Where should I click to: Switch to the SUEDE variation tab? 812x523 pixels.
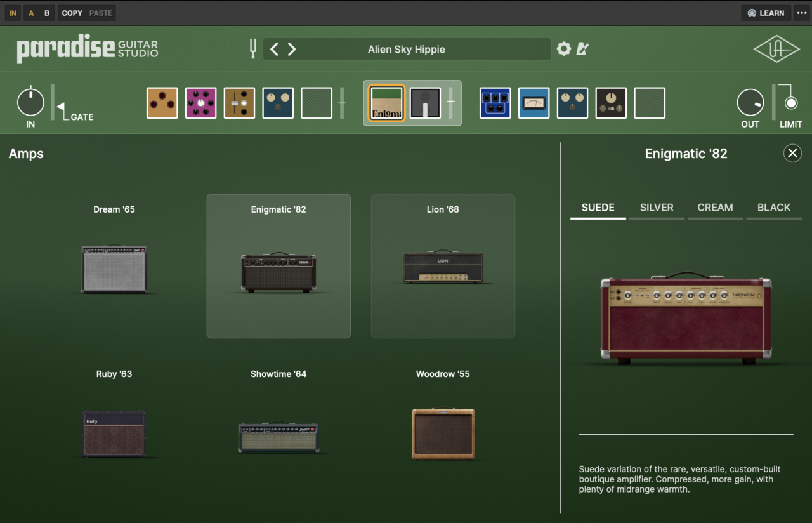598,208
